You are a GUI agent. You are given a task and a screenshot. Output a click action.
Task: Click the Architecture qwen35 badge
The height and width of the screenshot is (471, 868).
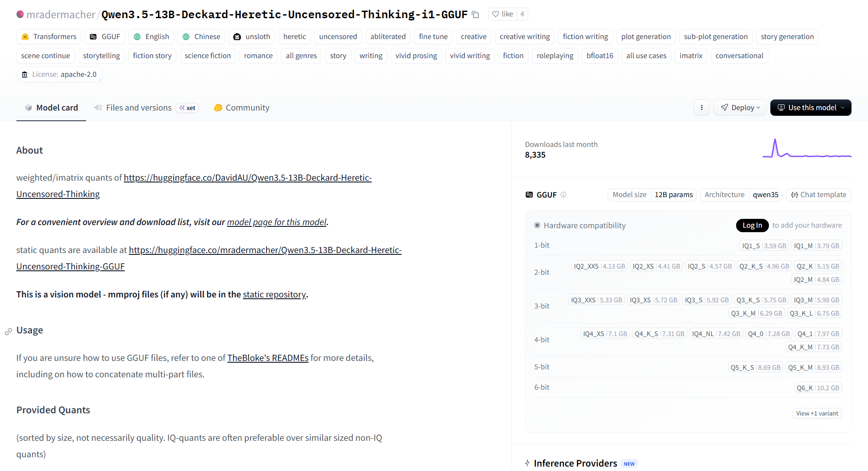click(x=741, y=194)
